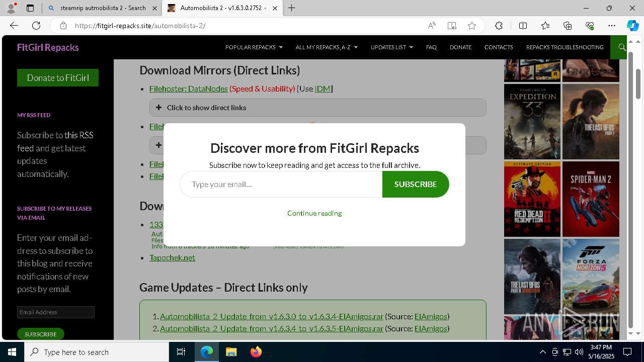Open Spider-Man 2 cover thumbnail

[591, 199]
